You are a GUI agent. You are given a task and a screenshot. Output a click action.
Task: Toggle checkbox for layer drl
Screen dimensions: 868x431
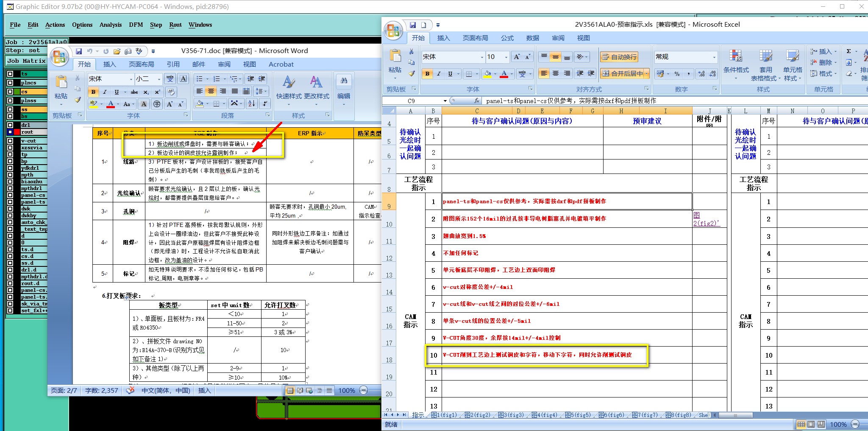tap(10, 125)
